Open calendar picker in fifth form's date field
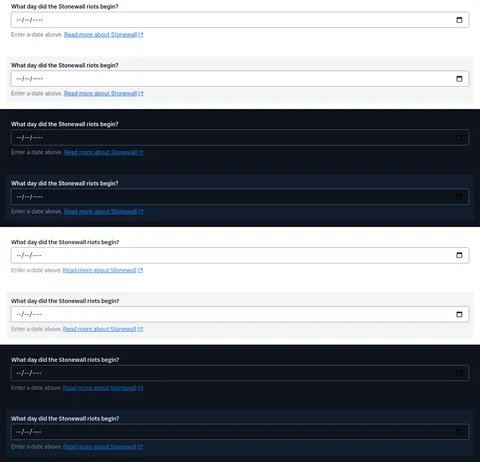 click(459, 255)
